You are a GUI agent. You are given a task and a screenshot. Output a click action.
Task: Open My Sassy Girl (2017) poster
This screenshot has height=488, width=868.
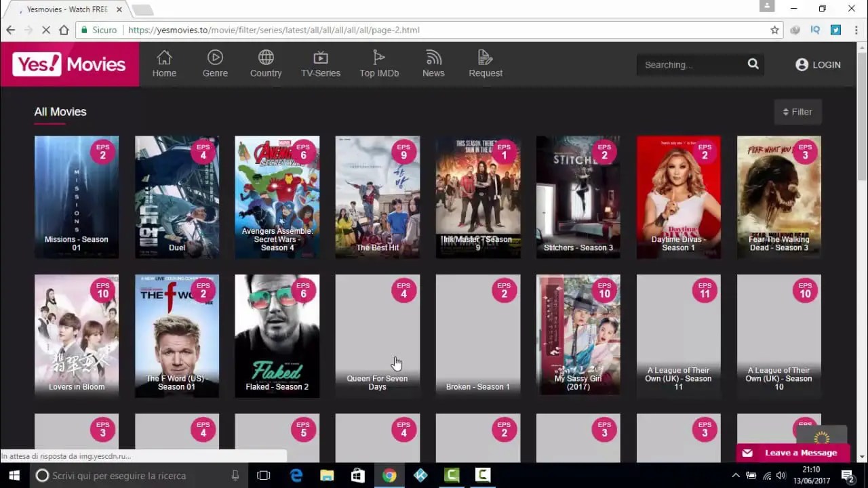[x=578, y=335]
